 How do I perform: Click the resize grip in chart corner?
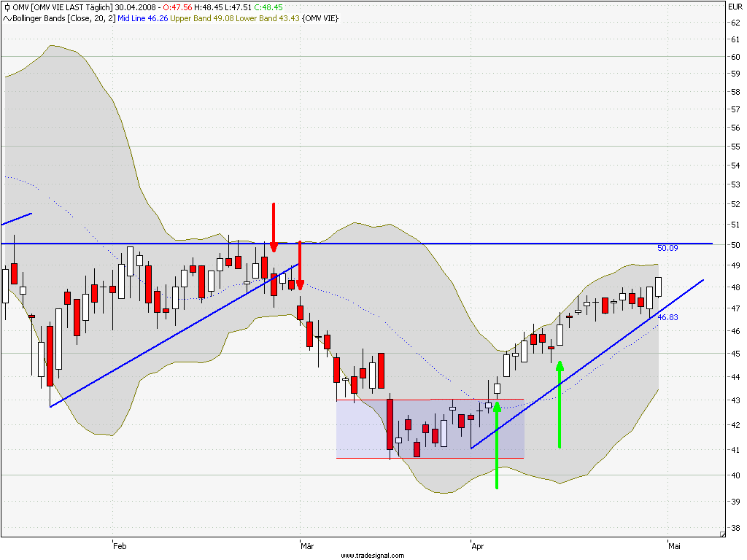point(722,534)
